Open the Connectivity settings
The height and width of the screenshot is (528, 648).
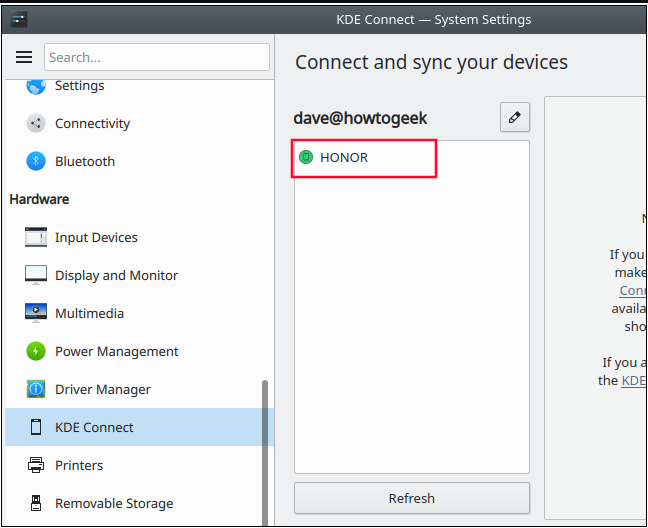tap(139, 123)
